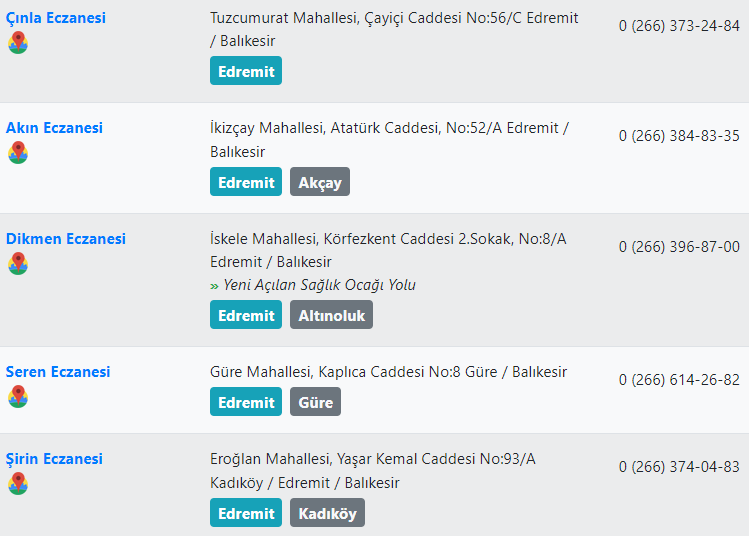Click Dikmen Eczanesi phone number 396-87-00
The height and width of the screenshot is (536, 749).
click(x=679, y=247)
